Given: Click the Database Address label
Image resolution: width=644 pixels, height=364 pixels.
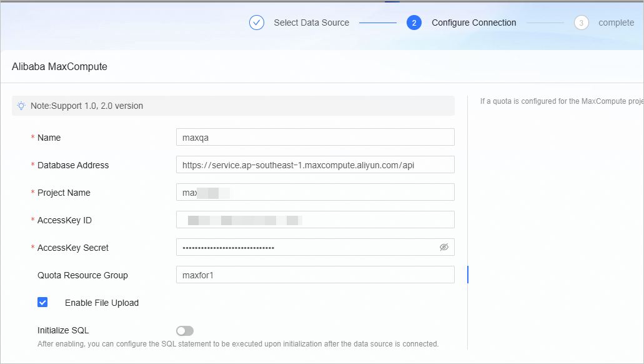Looking at the screenshot, I should pyautogui.click(x=73, y=165).
